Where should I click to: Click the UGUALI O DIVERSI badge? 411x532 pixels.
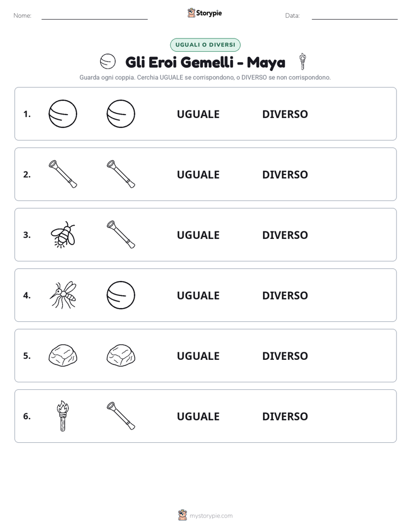[x=205, y=45]
